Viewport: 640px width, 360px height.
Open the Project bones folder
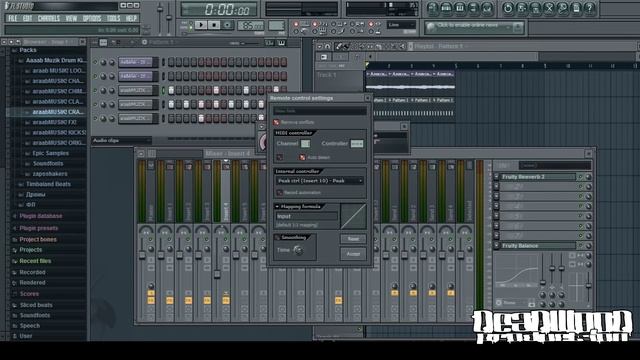38,240
